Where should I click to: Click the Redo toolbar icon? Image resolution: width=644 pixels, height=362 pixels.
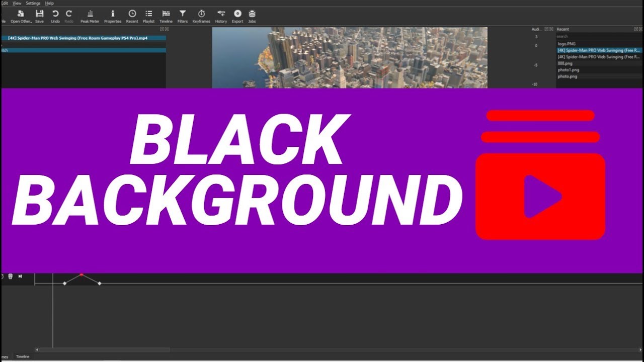pos(69,17)
